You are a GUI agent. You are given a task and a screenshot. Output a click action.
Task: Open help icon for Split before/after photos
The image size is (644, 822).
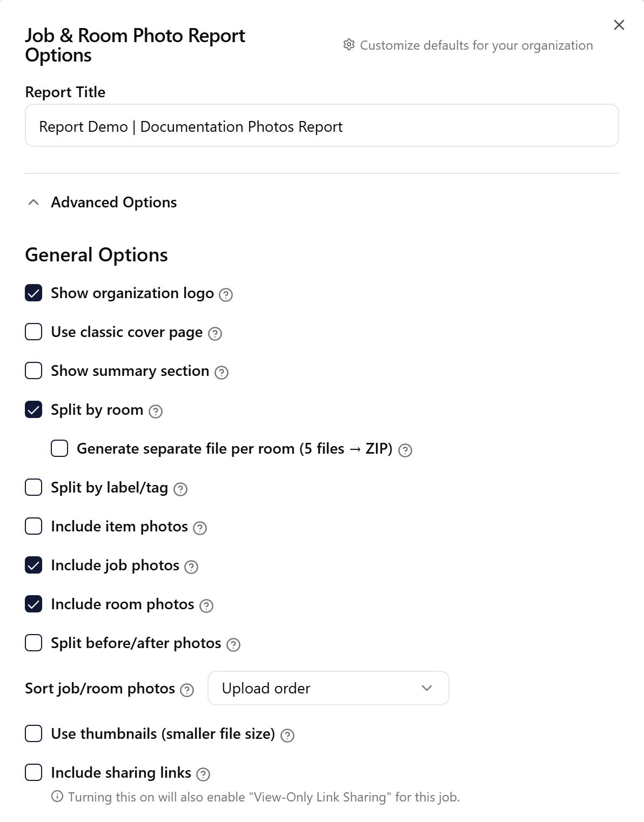point(233,645)
